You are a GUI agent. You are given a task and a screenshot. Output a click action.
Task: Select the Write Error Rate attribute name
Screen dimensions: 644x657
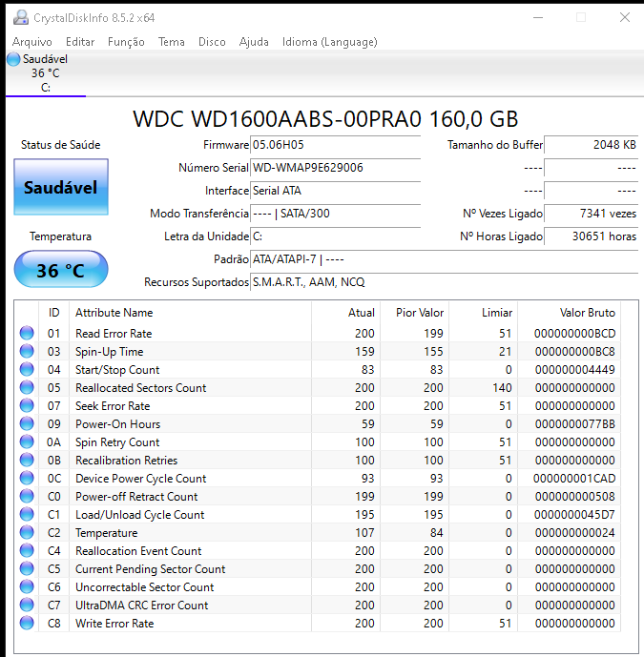pyautogui.click(x=114, y=624)
